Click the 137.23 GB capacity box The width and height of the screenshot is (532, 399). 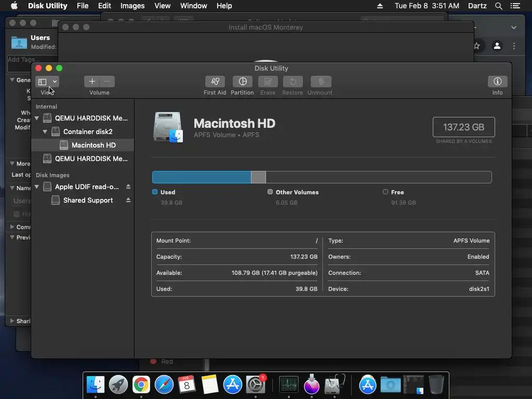coord(463,127)
